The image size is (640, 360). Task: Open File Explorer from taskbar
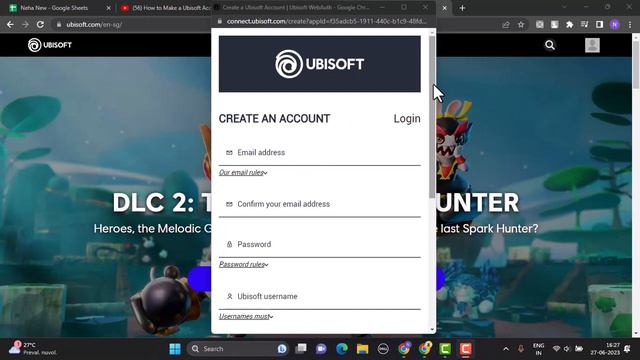tap(362, 349)
